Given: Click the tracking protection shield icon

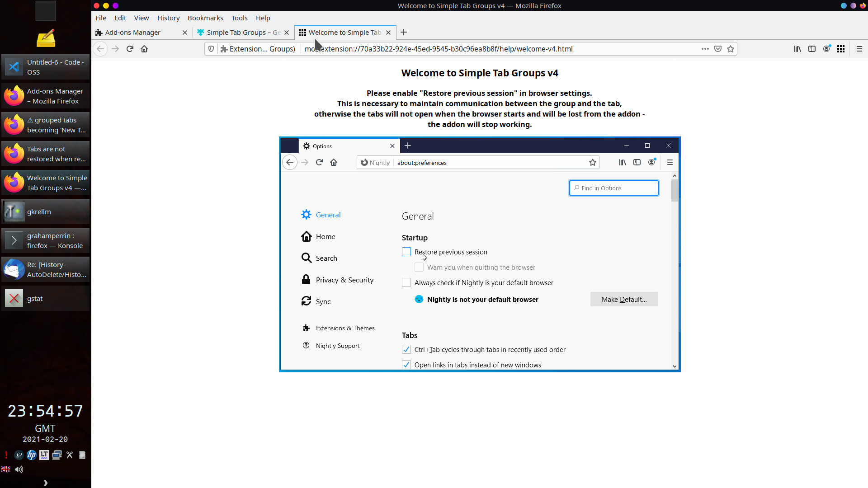Looking at the screenshot, I should point(211,49).
